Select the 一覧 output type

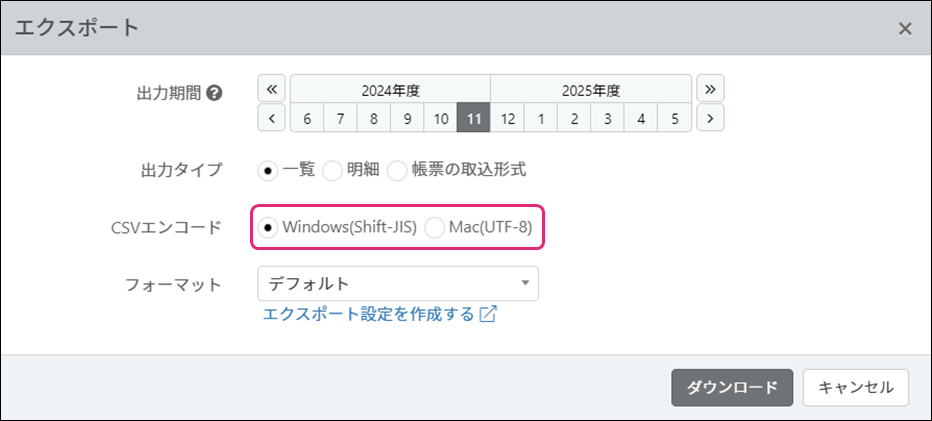268,170
